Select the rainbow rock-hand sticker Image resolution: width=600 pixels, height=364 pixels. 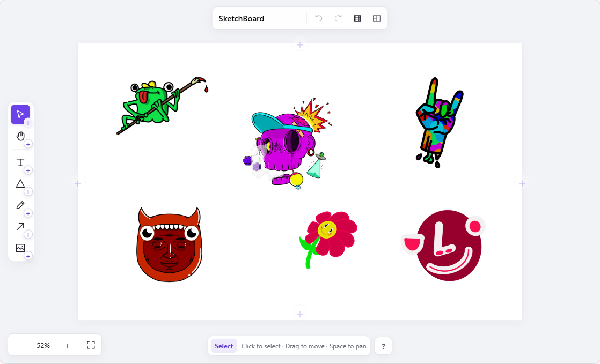tap(440, 123)
